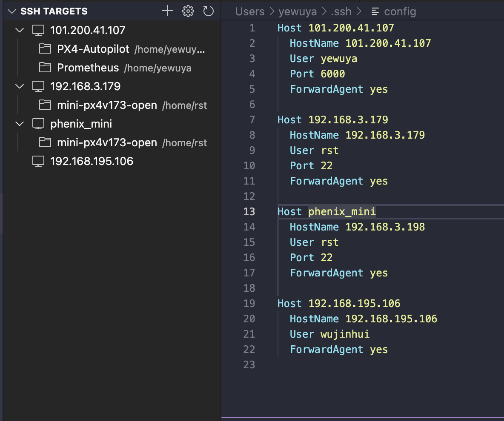Click the config file icon in breadcrumb
This screenshot has height=421, width=504.
pyautogui.click(x=375, y=11)
